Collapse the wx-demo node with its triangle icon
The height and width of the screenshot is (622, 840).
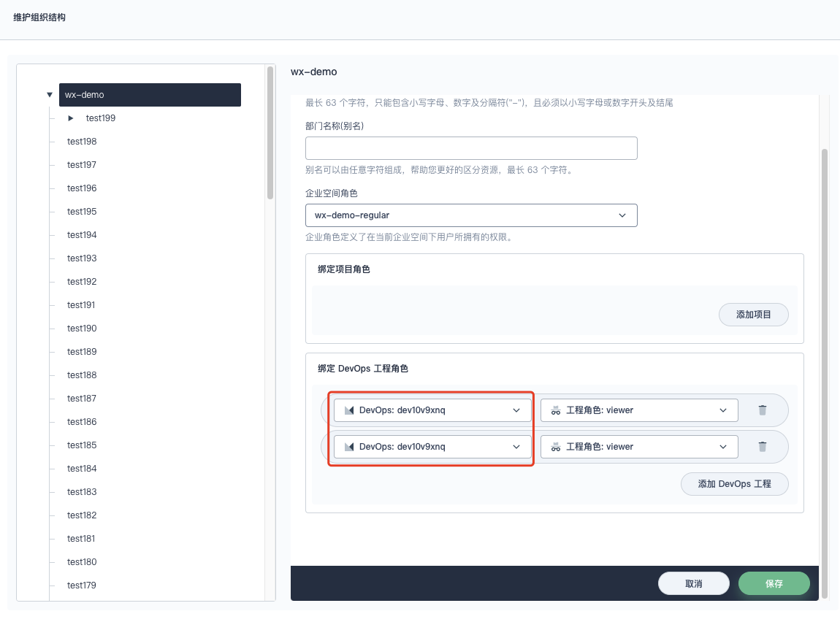pos(50,94)
